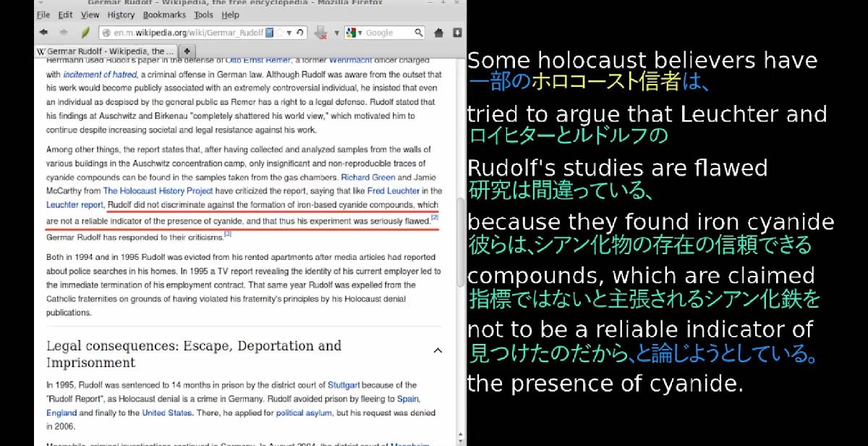Open a new tab
This screenshot has width=868, height=446.
pyautogui.click(x=187, y=51)
